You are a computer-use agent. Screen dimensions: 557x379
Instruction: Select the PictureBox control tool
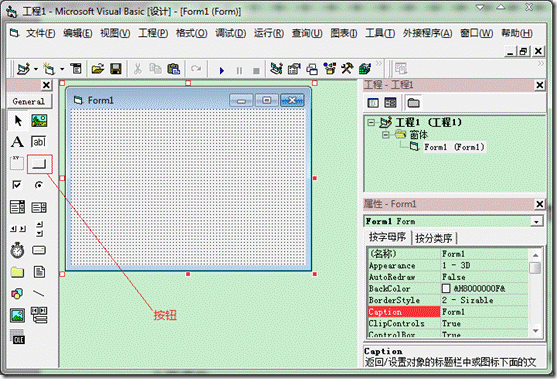39,121
